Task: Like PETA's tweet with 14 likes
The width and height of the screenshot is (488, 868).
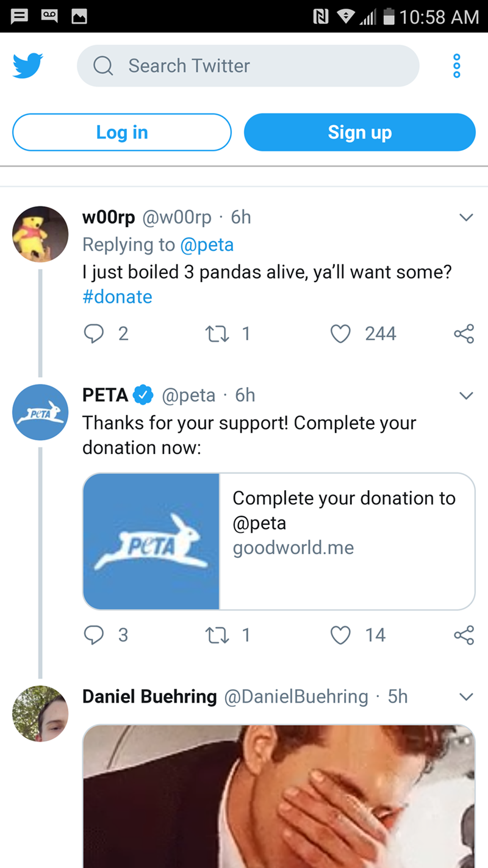Action: (x=340, y=635)
